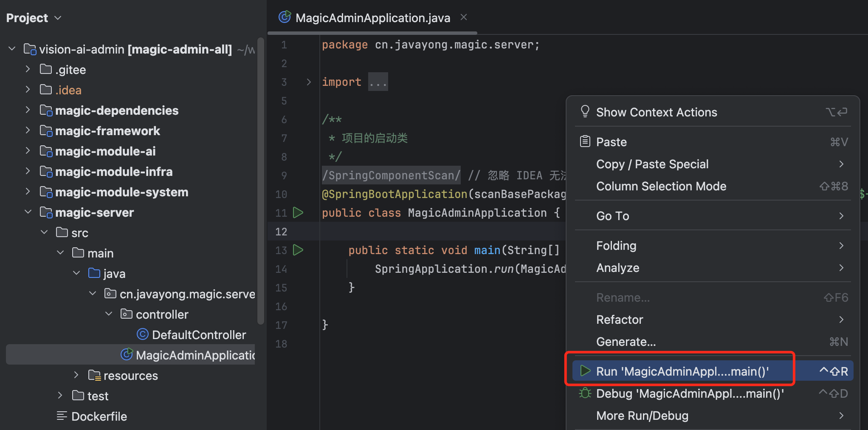This screenshot has height=430, width=868.
Task: Click the run icon beside the main method
Action: (x=298, y=250)
